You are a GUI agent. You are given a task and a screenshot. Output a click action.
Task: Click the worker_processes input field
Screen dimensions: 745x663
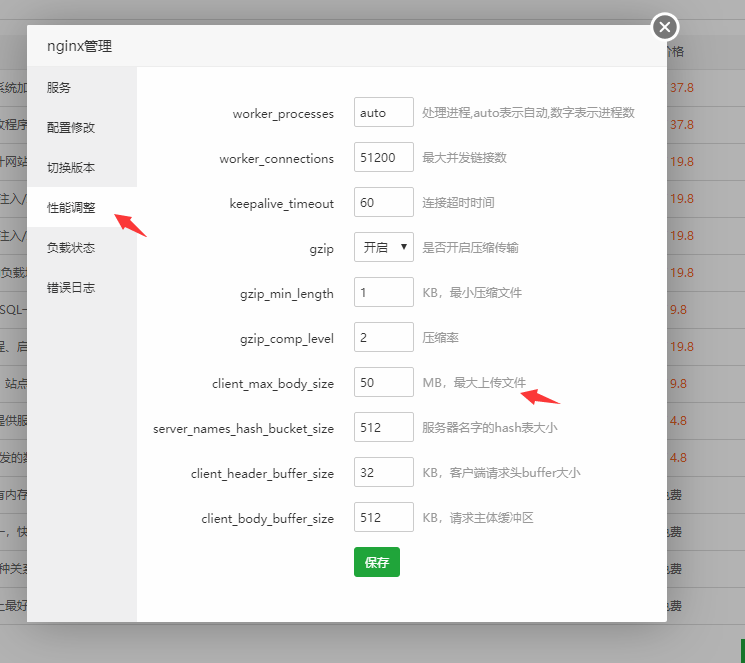(383, 112)
